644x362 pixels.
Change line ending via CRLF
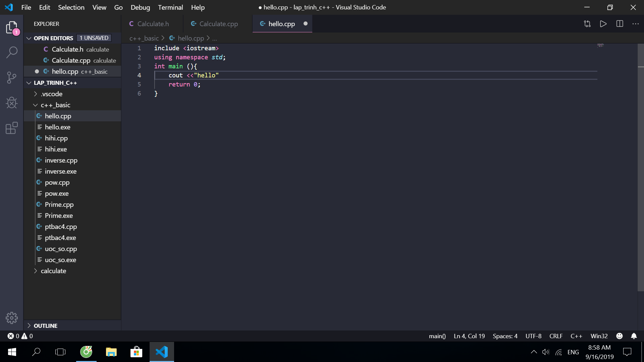tap(556, 336)
